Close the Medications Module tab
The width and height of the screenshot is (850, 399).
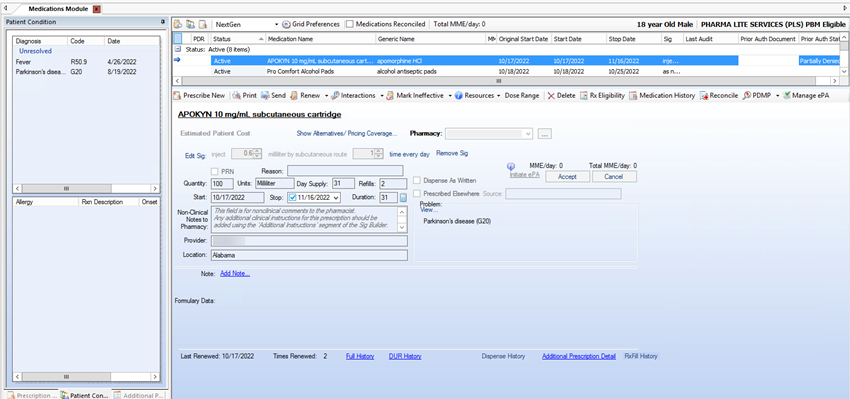[x=96, y=9]
